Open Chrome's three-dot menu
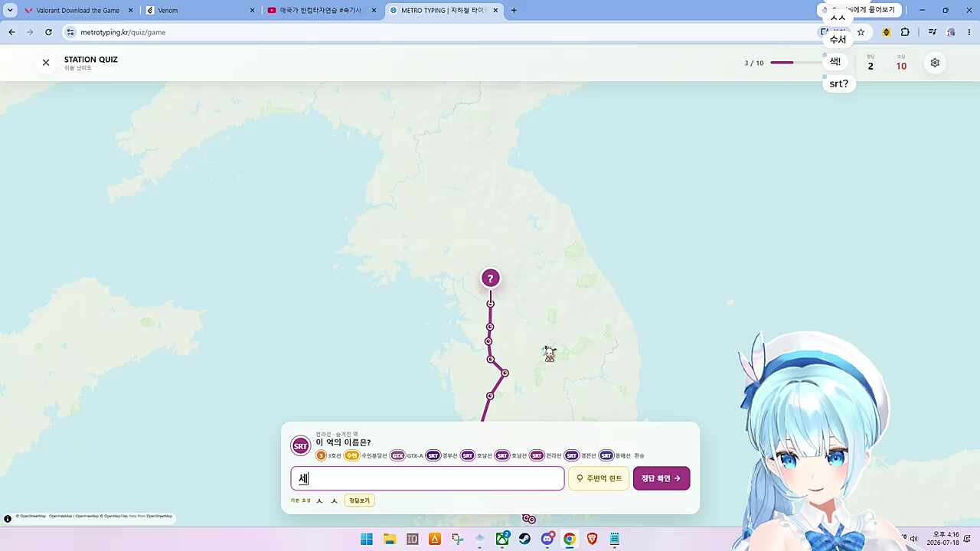Screen dimensions: 980x551 969,32
